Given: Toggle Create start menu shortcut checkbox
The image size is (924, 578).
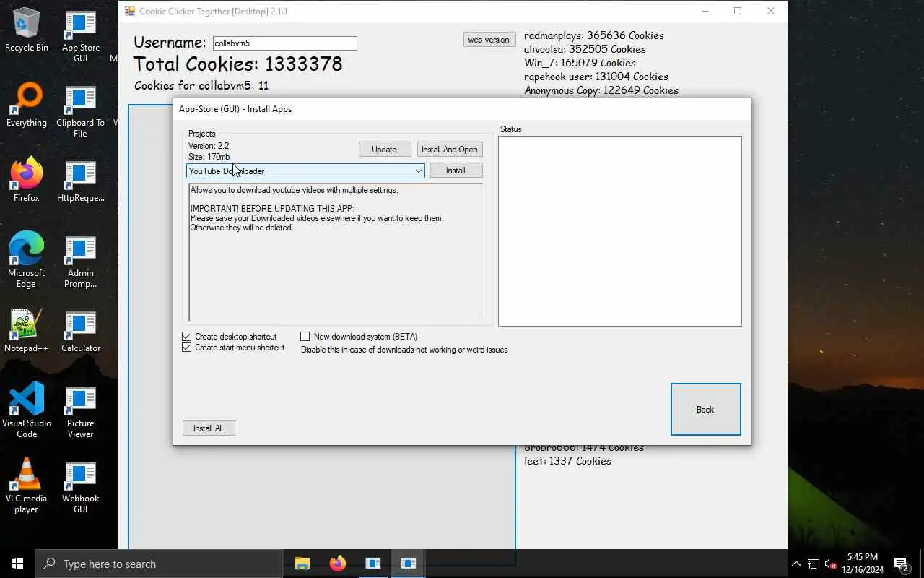Looking at the screenshot, I should click(187, 348).
